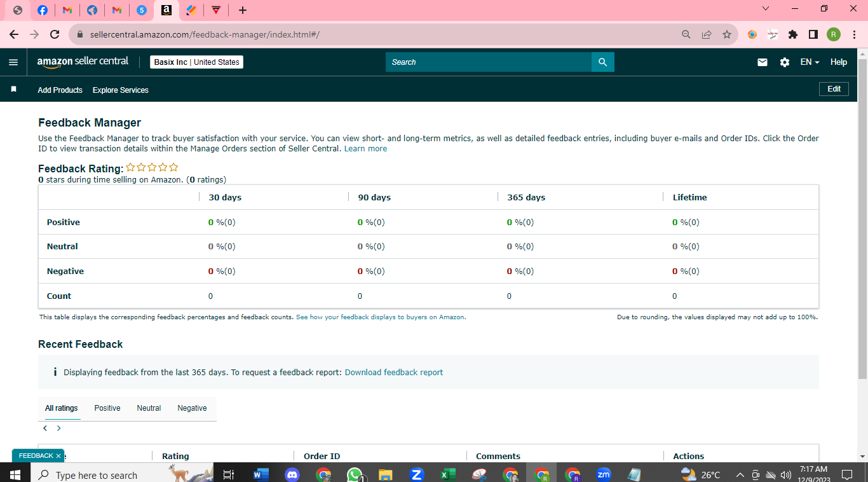
Task: Open the Help link
Action: (839, 62)
